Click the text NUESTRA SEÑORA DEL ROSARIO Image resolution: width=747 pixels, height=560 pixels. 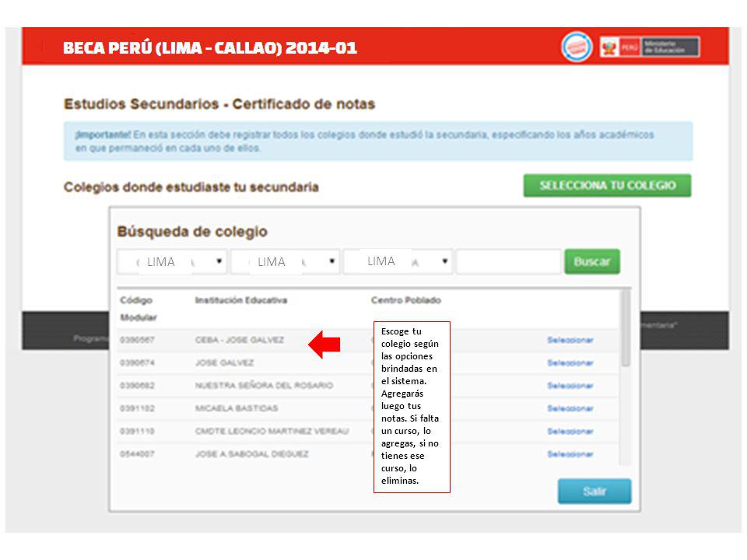[x=264, y=386]
